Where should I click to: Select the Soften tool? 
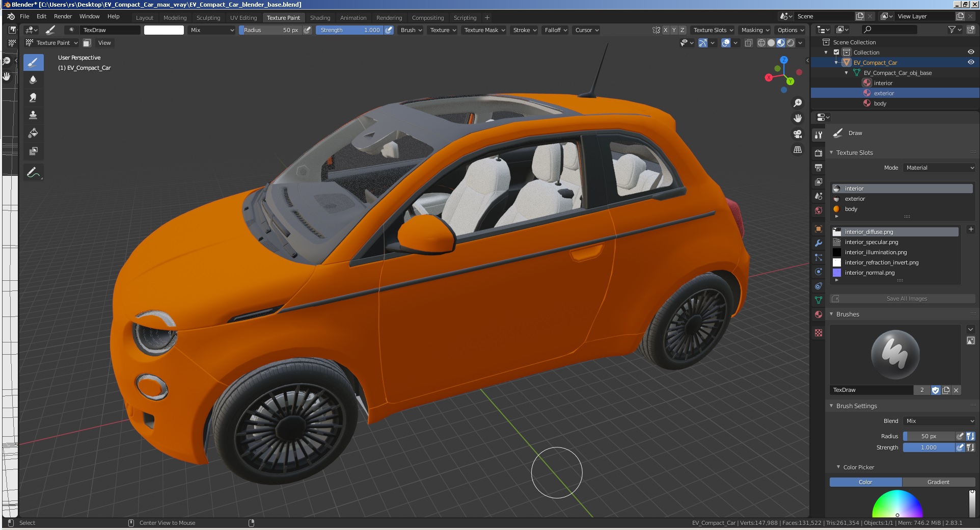pos(33,80)
